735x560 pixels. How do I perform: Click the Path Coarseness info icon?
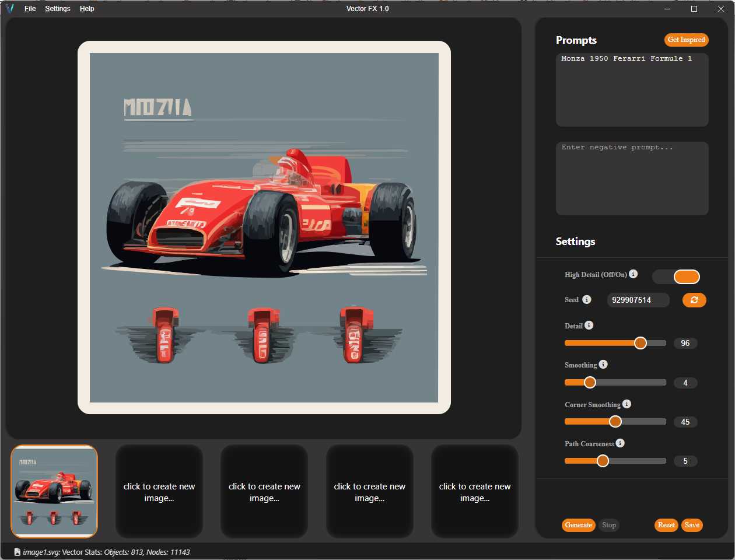pos(620,443)
